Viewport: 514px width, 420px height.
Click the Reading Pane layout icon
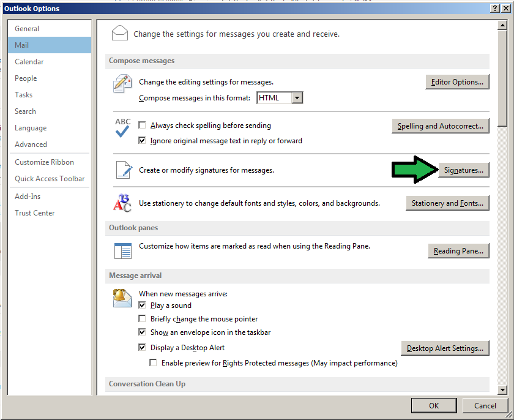pyautogui.click(x=122, y=250)
